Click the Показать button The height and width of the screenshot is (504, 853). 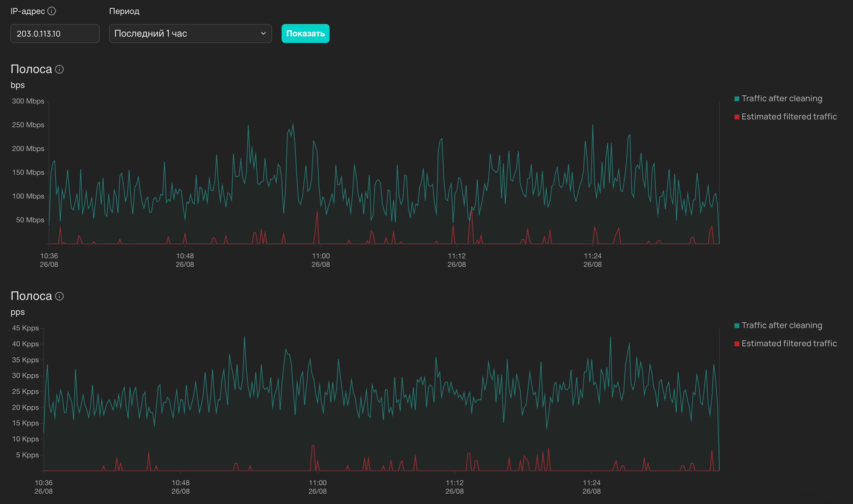306,33
